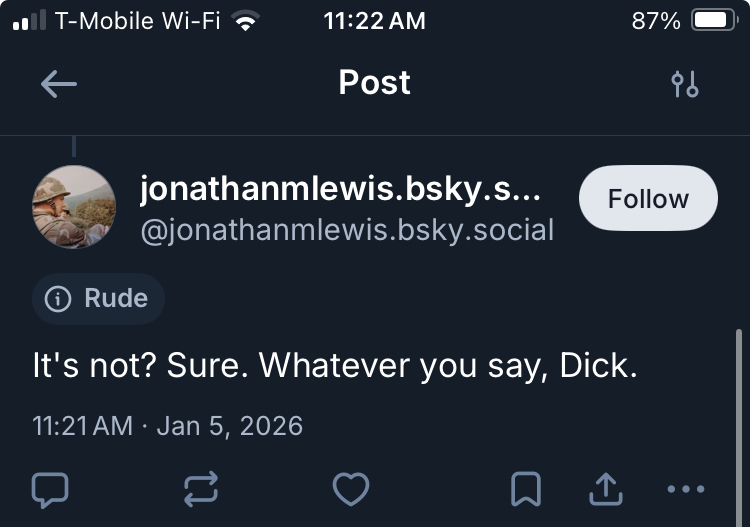This screenshot has width=750, height=527.
Task: Repost this post using arrows icon
Action: pos(201,488)
